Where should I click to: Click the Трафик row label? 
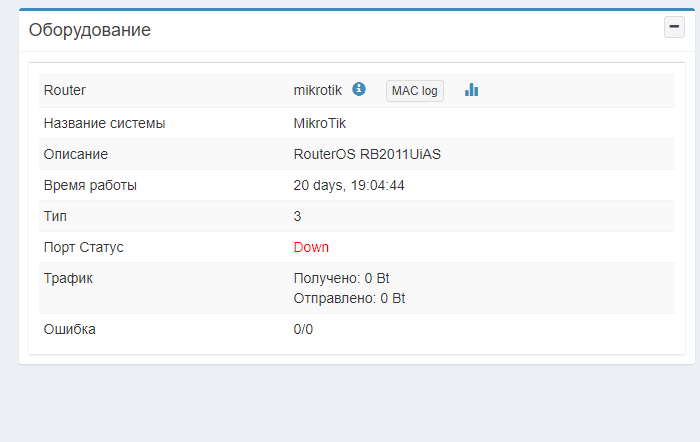coord(68,278)
